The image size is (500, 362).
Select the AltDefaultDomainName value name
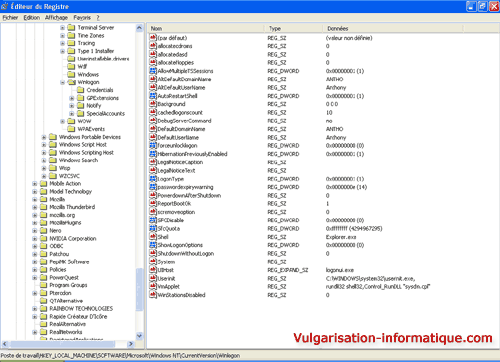tap(184, 79)
